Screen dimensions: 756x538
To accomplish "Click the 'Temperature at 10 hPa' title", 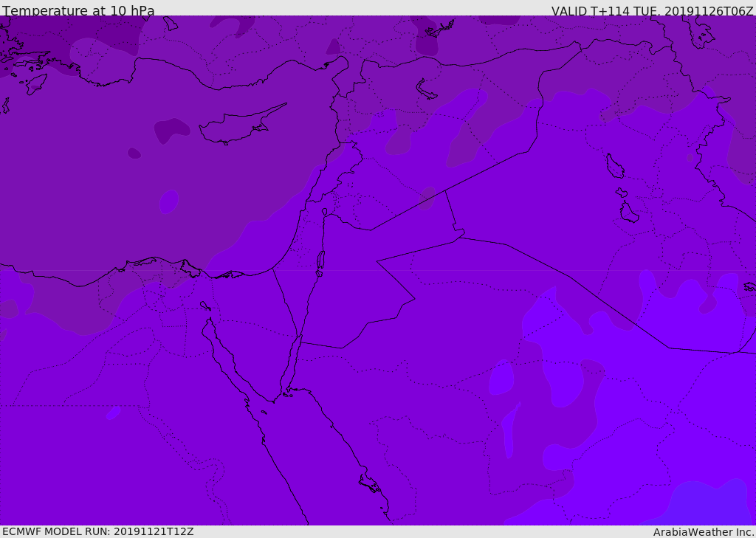I will point(78,10).
